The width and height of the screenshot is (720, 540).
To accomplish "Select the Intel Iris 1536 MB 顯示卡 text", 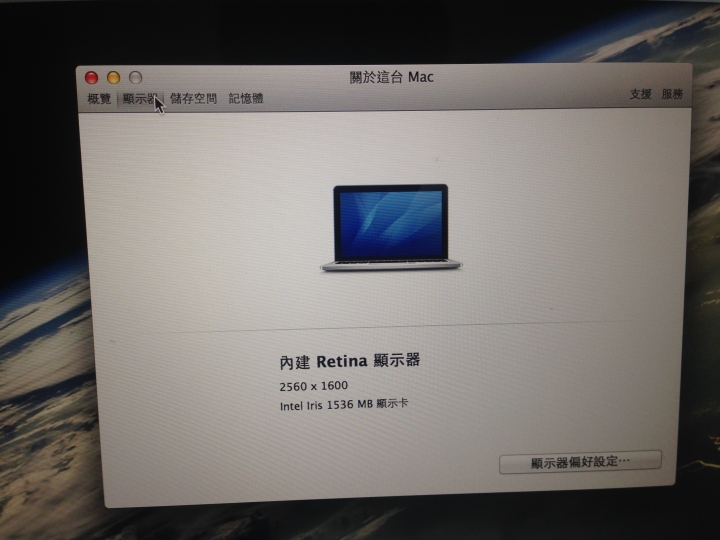I will (344, 405).
